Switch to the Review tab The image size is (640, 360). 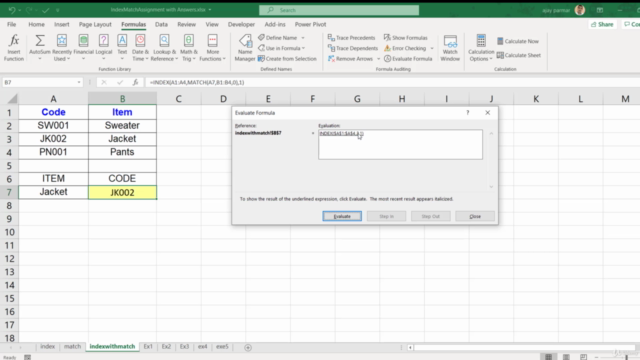point(187,24)
